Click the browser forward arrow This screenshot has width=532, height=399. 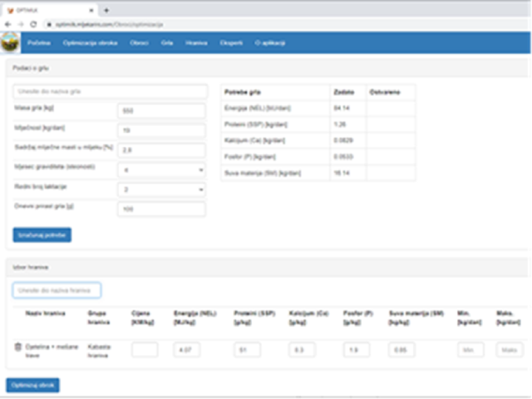pos(21,24)
